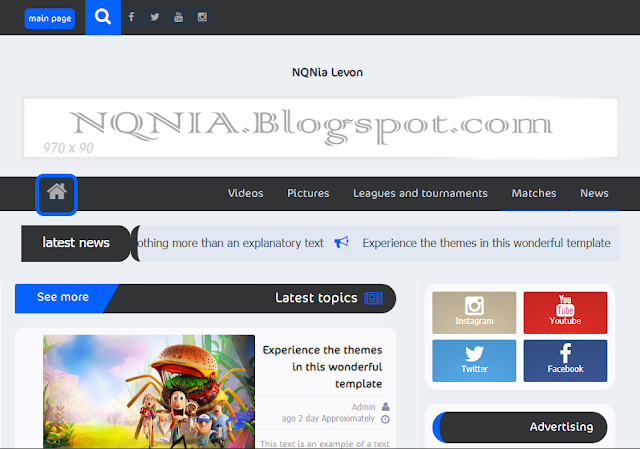This screenshot has height=449, width=640.
Task: Open the search magnifier icon
Action: pos(103,17)
